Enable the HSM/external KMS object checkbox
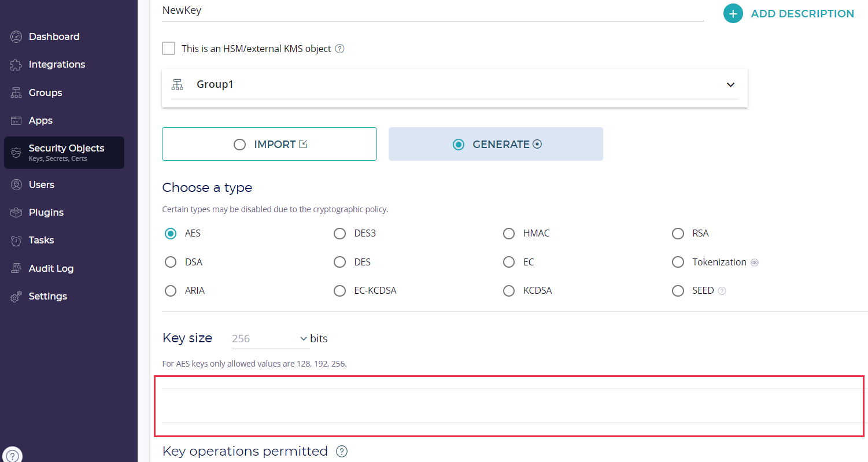 169,49
